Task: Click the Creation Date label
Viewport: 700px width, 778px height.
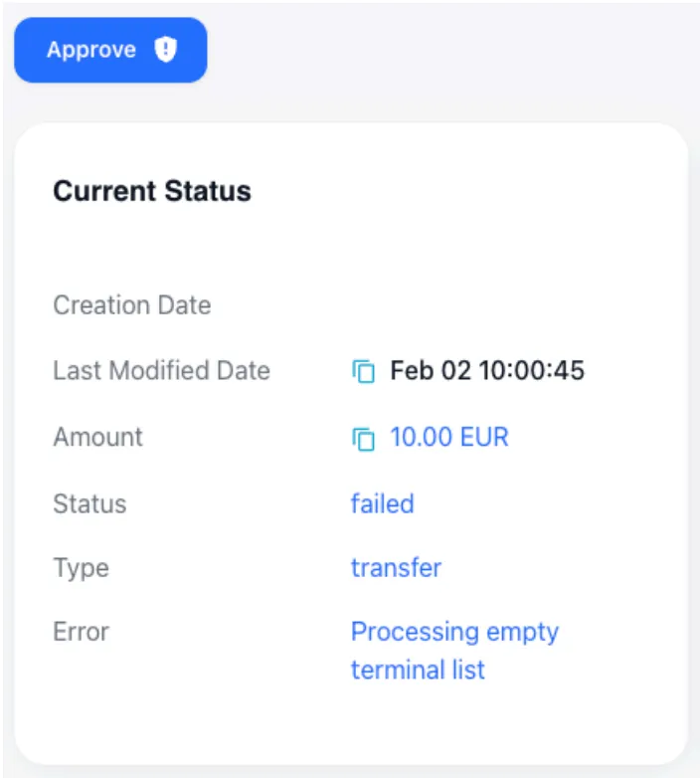Action: click(131, 305)
